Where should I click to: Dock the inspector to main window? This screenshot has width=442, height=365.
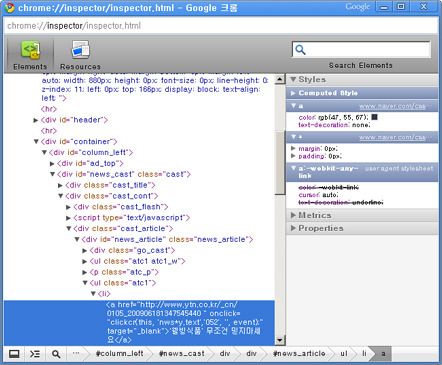(x=14, y=354)
